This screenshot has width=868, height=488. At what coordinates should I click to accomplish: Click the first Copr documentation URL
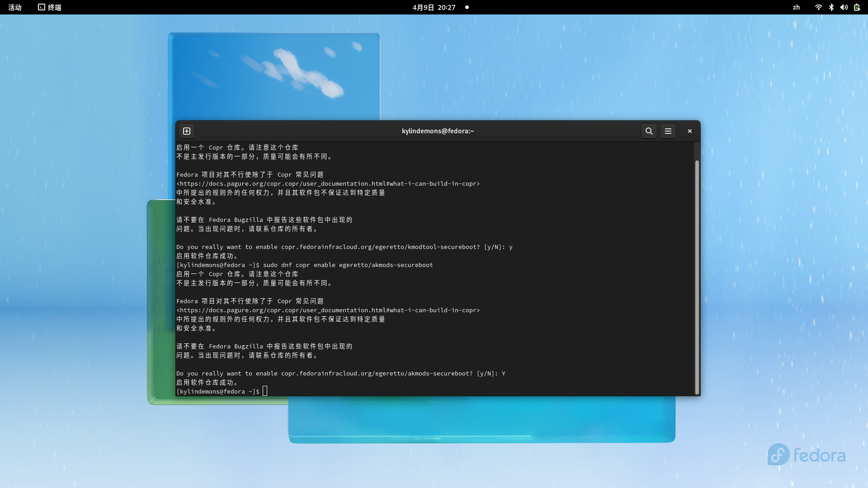coord(328,184)
